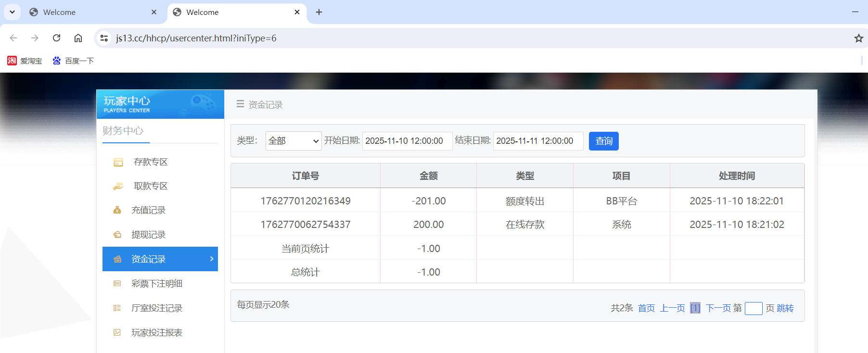Click the 金额 column header

429,176
